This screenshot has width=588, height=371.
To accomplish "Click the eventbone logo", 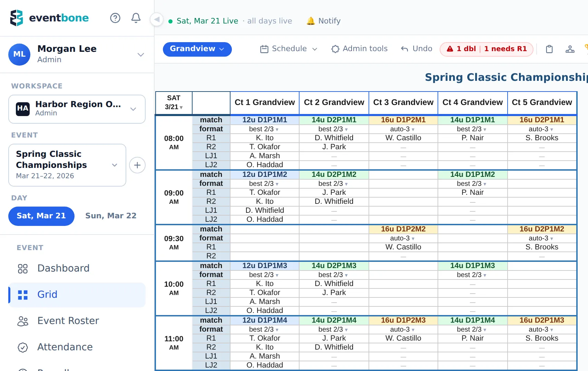I will [50, 18].
